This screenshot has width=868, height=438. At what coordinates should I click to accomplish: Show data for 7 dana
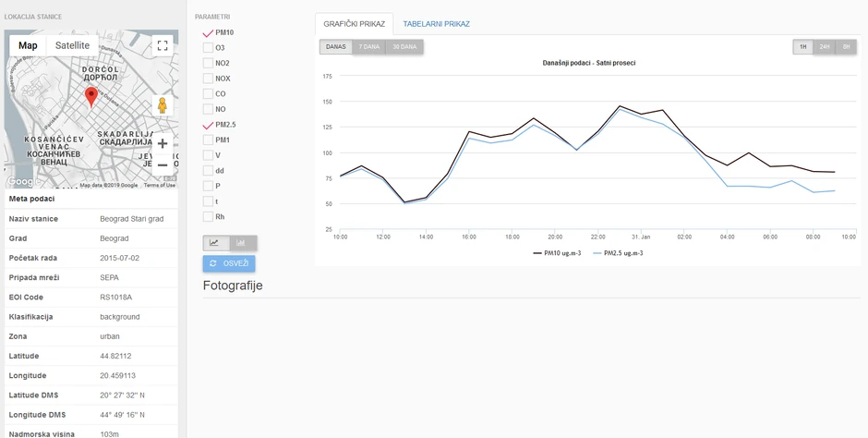[x=369, y=47]
